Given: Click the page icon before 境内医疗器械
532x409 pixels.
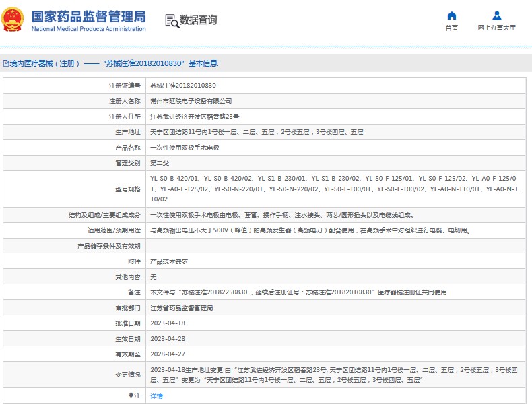Looking at the screenshot, I should 5,64.
